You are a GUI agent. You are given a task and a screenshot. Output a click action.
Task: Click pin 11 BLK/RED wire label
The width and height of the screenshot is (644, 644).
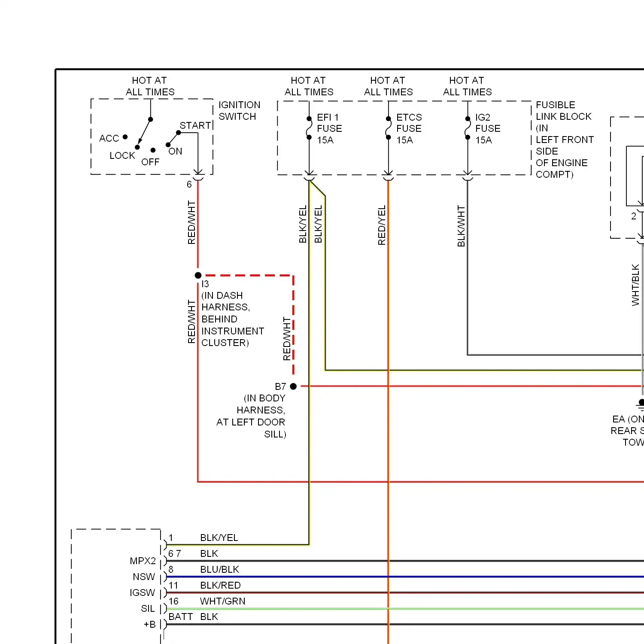(x=220, y=585)
